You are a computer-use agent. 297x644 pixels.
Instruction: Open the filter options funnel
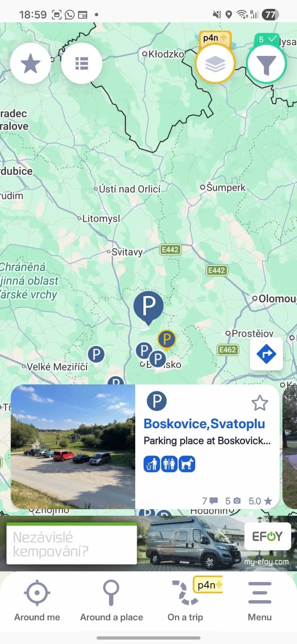266,64
